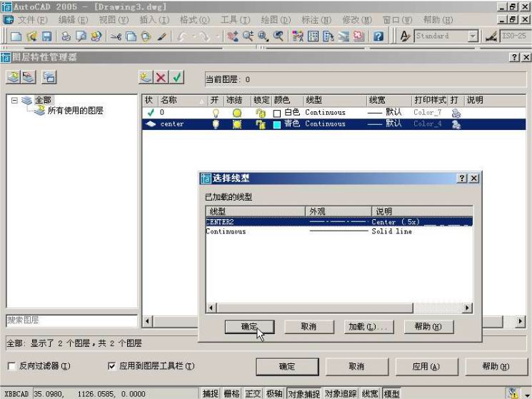Toggle freeze sun icon for center layer
The image size is (532, 399).
coord(237,124)
